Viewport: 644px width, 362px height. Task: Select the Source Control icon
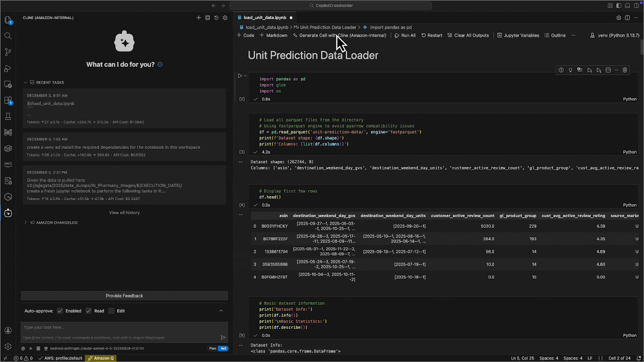point(8,52)
